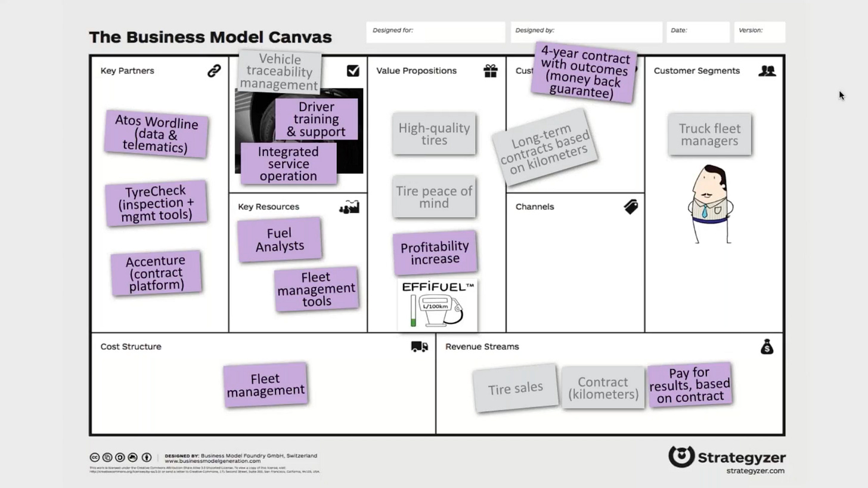Click the Value Propositions heading
This screenshot has height=488, width=868.
point(416,71)
